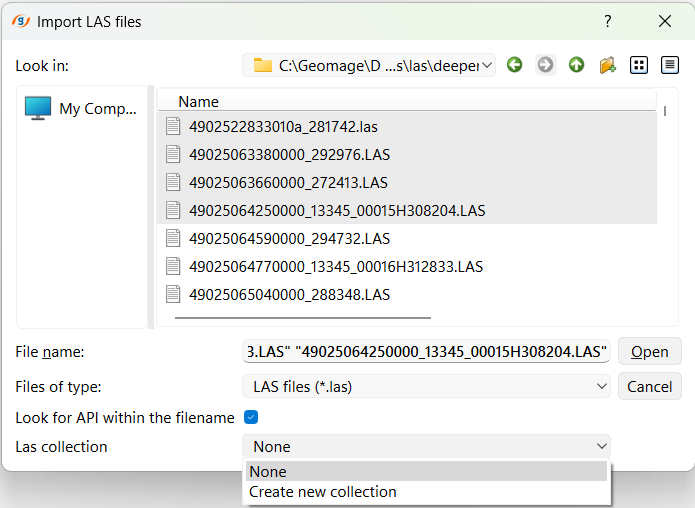Switch to icon list view mode
This screenshot has height=508, width=695.
[x=639, y=65]
